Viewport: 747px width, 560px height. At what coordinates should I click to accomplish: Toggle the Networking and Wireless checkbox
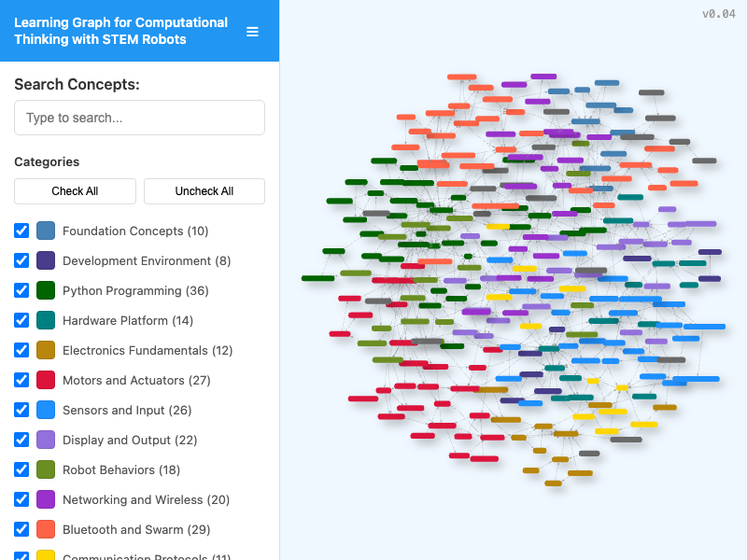[21, 499]
